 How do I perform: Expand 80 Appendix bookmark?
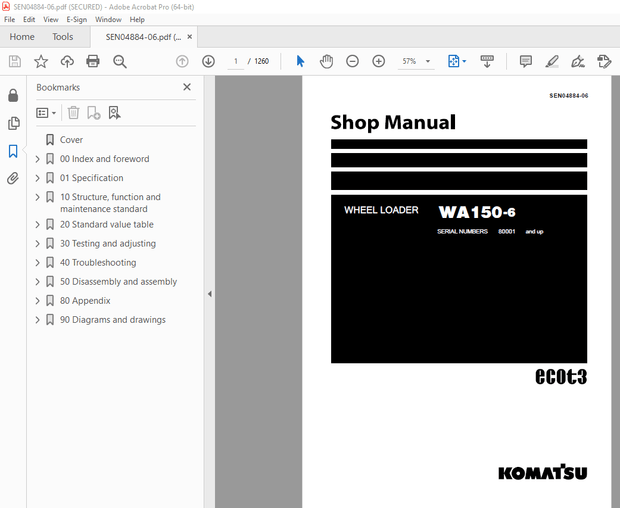[38, 300]
